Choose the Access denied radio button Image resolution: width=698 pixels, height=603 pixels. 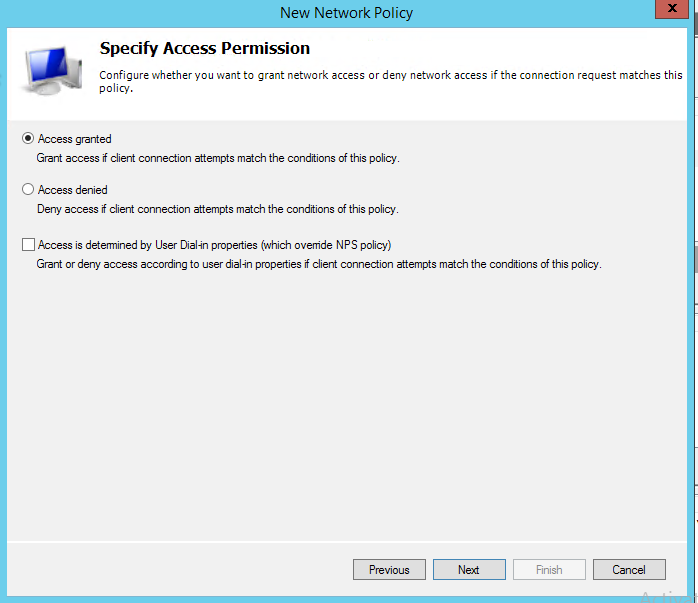point(28,190)
